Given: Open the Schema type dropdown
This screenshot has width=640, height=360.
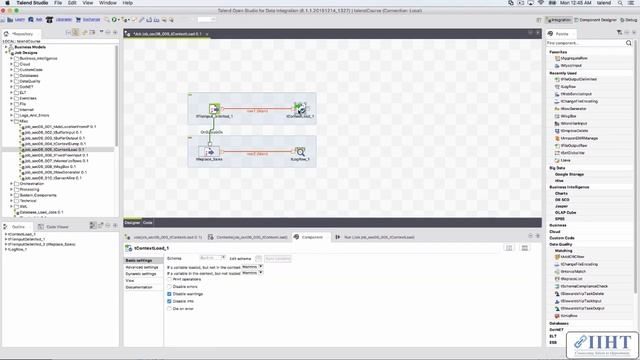Looking at the screenshot, I should click(x=212, y=258).
